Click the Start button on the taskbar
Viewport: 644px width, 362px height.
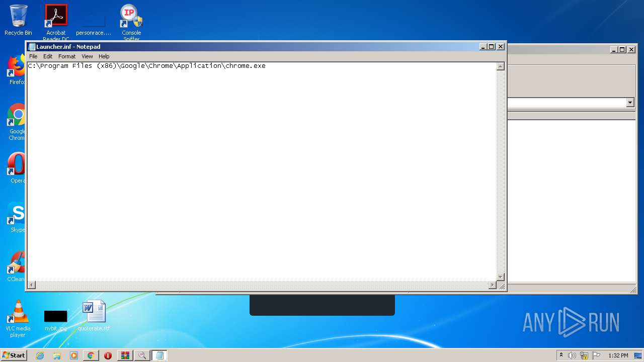pos(14,355)
